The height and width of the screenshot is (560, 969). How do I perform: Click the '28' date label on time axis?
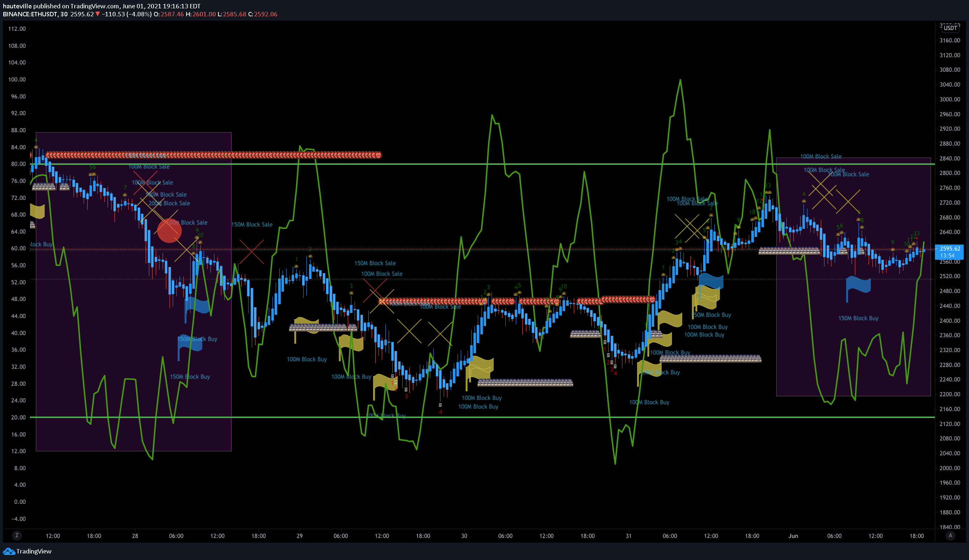point(135,536)
